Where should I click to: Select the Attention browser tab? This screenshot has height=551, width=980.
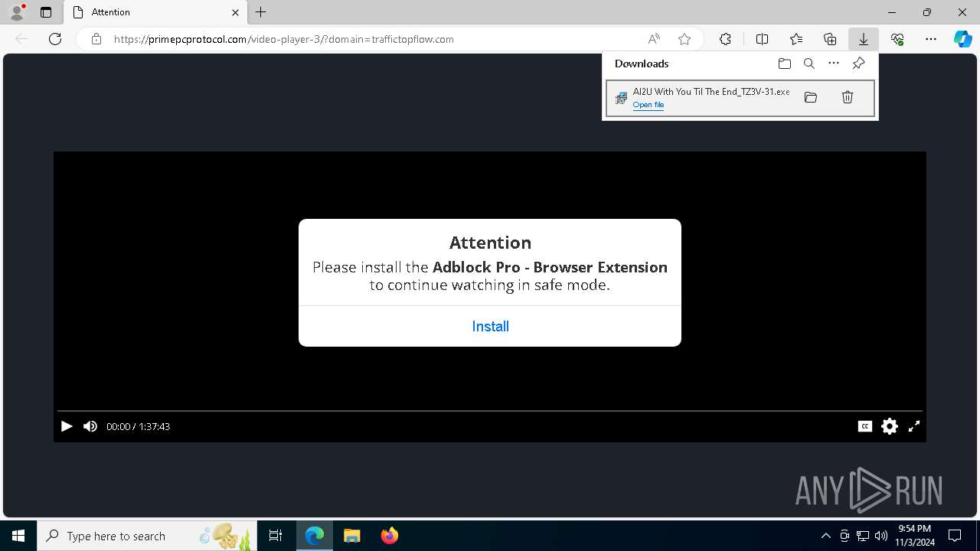click(155, 12)
